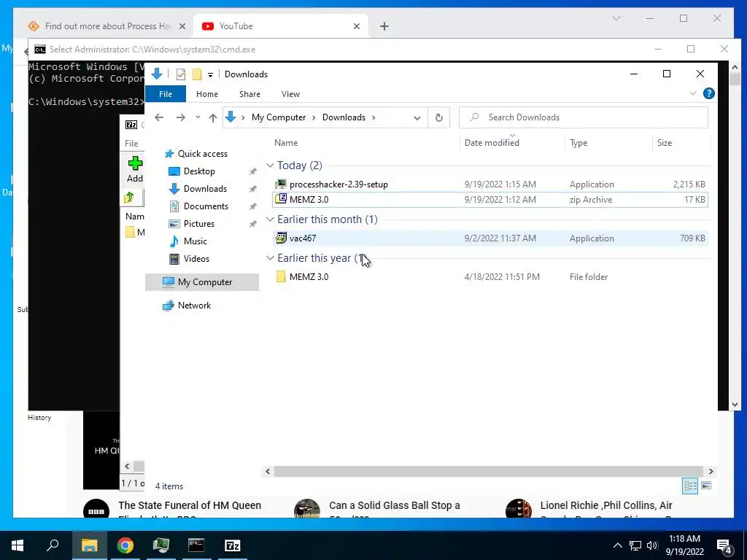
Task: Refresh the Downloads folder view
Action: 438,117
